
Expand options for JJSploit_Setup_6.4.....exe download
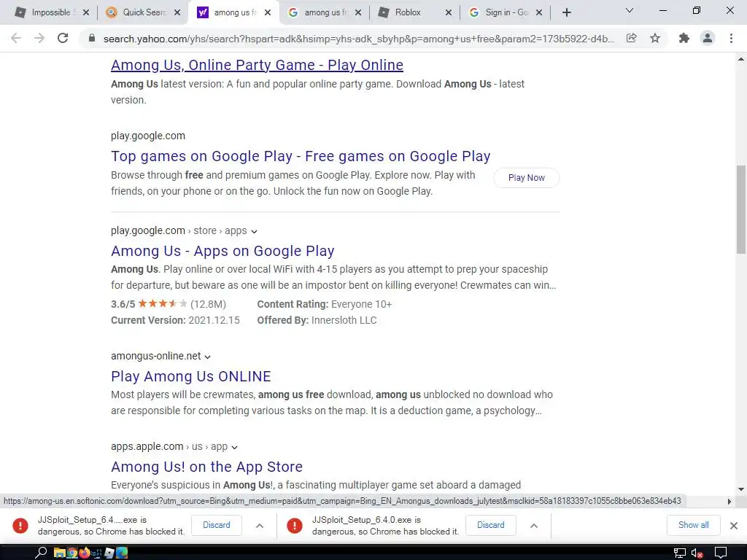pos(260,525)
